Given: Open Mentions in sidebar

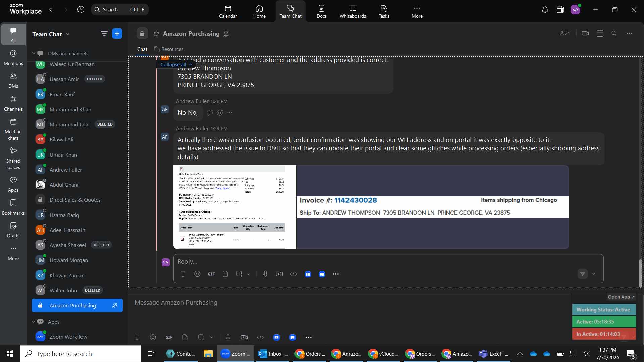Looking at the screenshot, I should (13, 58).
